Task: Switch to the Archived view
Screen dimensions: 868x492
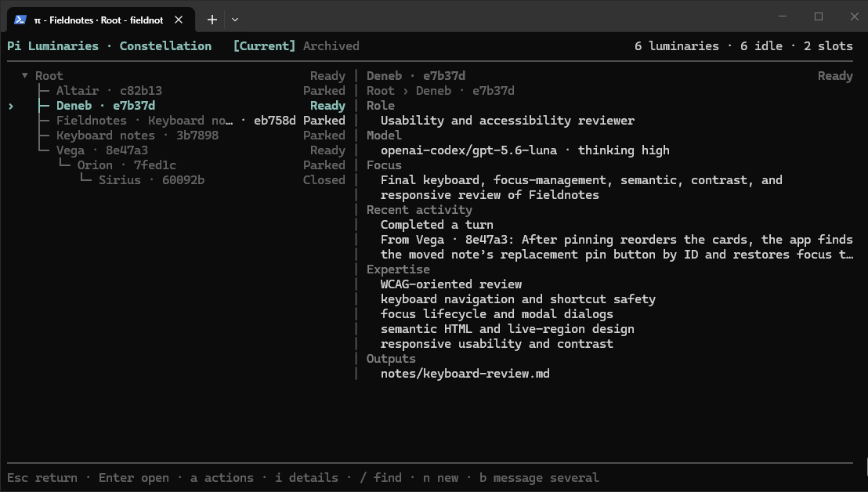Action: point(331,46)
